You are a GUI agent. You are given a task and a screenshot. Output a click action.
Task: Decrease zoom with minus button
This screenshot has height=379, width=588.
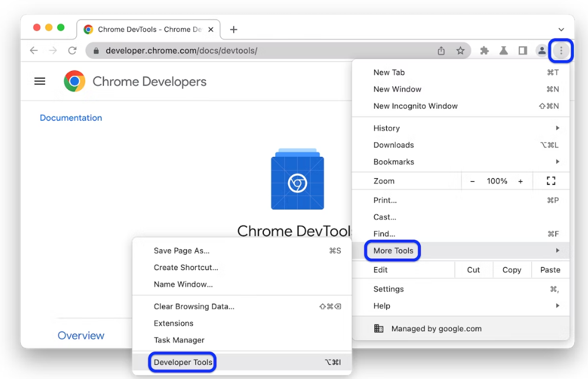[473, 181]
